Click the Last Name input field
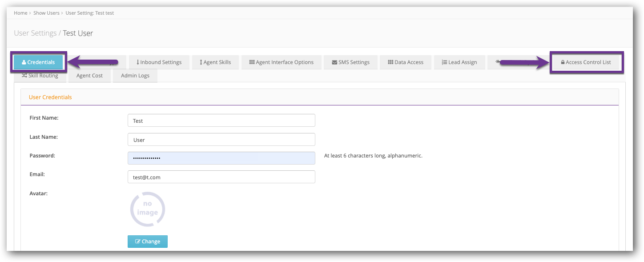This screenshot has height=262, width=644. tap(221, 140)
